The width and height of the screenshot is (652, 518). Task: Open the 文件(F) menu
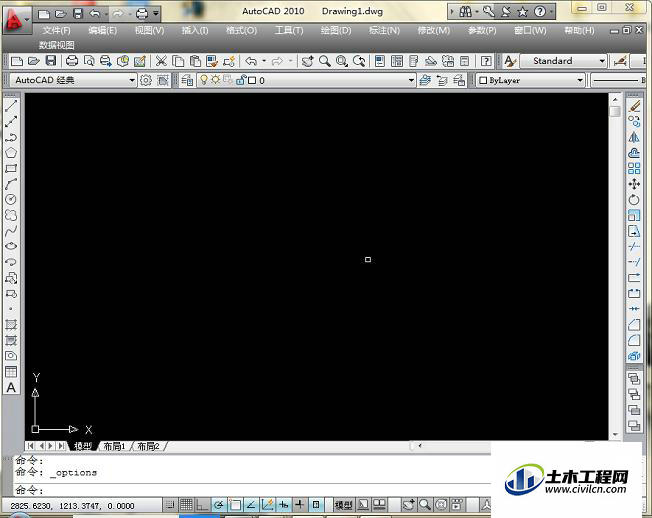57,30
